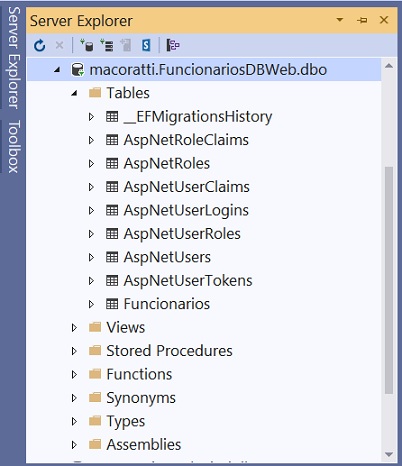Viewport: 402px width, 466px height.
Task: Open the Toolbox side tab
Action: (x=13, y=146)
